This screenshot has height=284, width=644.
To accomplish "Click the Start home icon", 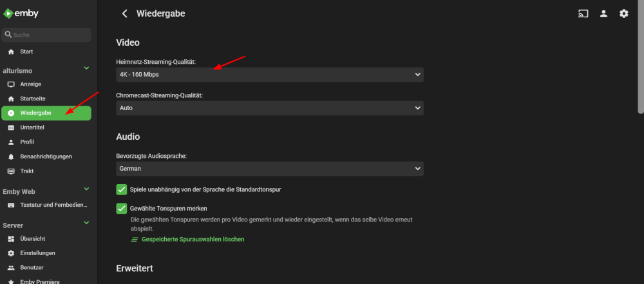I will click(11, 52).
